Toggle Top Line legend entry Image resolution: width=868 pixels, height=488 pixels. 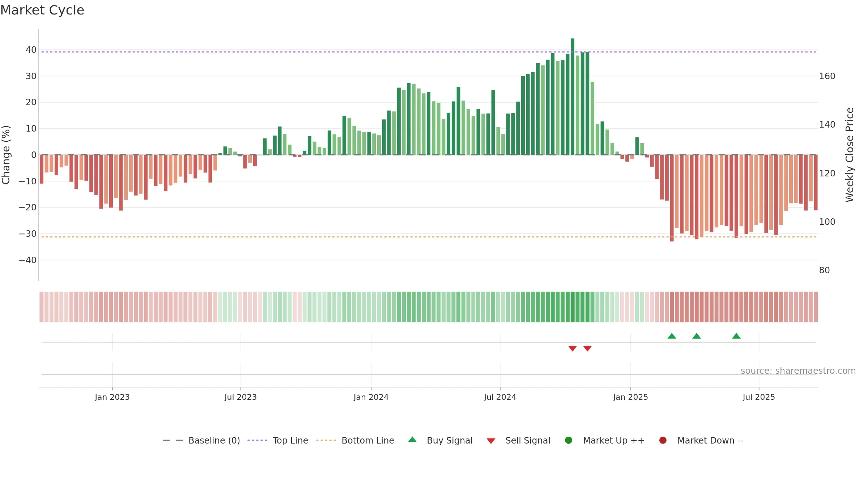(278, 440)
